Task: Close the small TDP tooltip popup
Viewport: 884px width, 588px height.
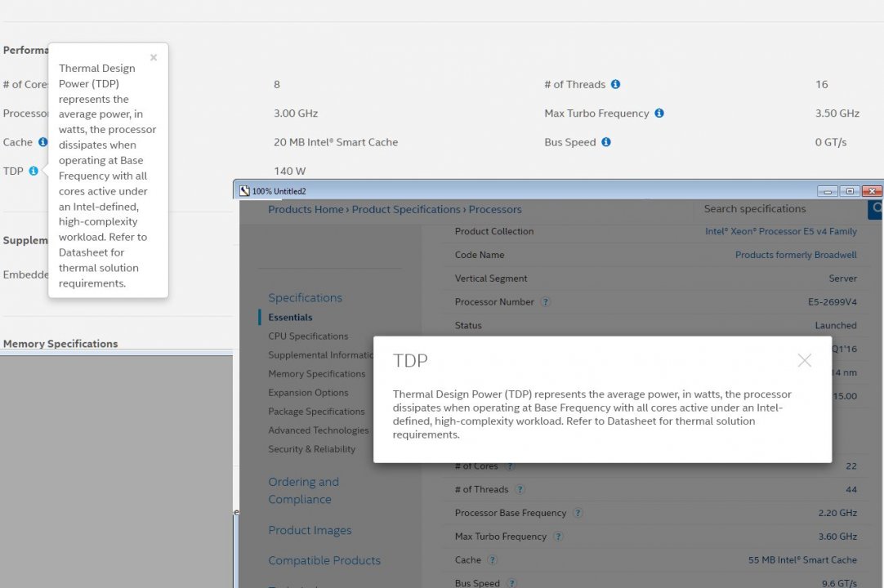Action: (154, 58)
